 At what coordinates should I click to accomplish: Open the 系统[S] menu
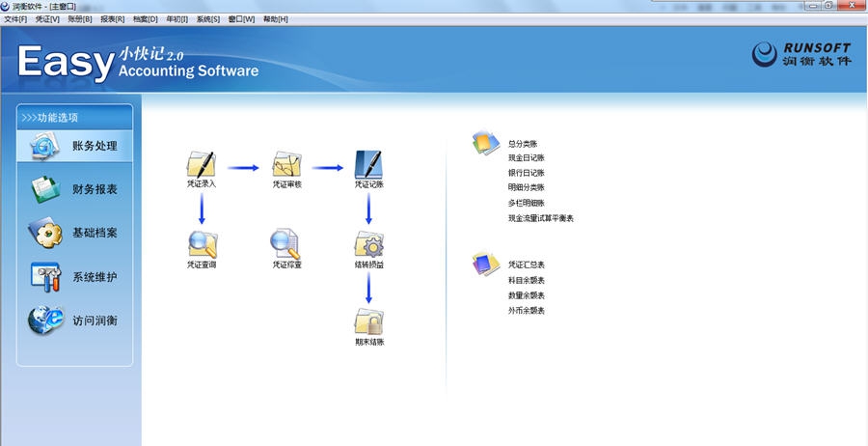208,19
